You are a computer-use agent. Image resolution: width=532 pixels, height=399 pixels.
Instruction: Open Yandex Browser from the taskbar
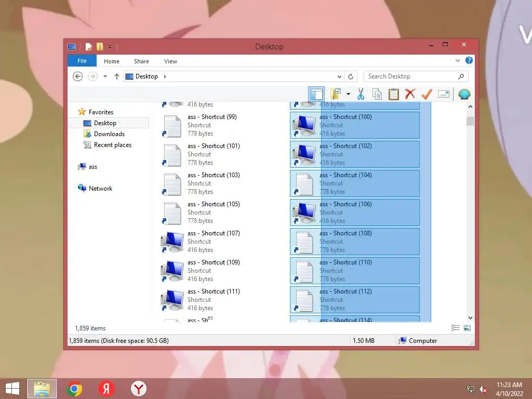coord(138,389)
